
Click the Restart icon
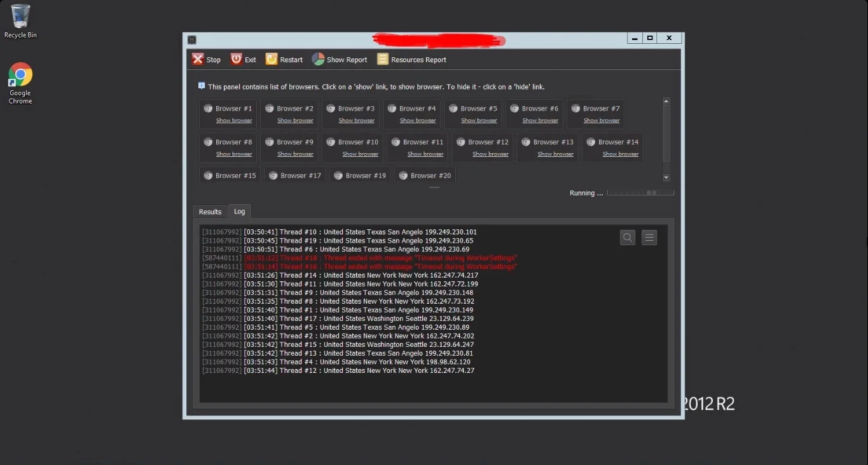point(272,59)
